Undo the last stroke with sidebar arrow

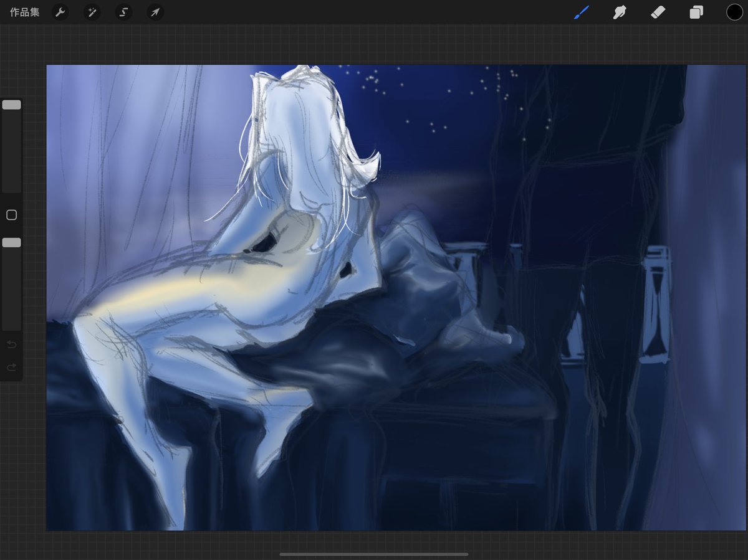(11, 344)
